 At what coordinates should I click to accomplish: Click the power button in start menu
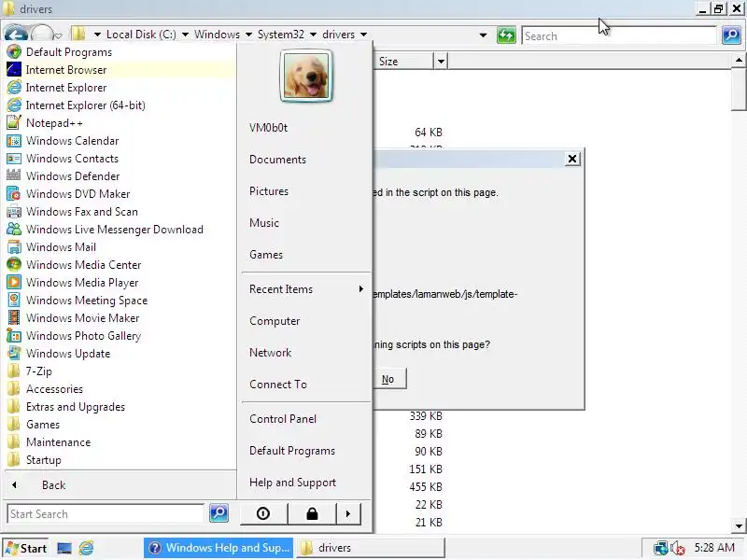coord(263,514)
